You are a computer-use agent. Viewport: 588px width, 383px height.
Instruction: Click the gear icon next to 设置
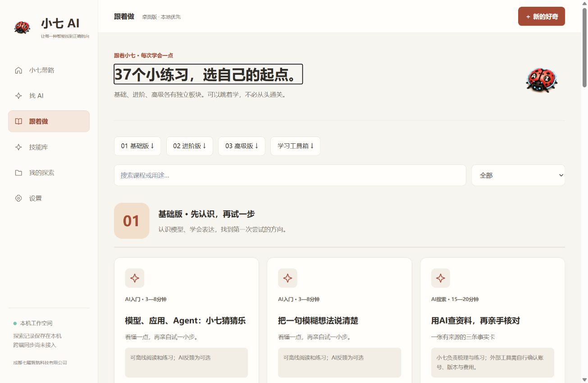(x=18, y=198)
